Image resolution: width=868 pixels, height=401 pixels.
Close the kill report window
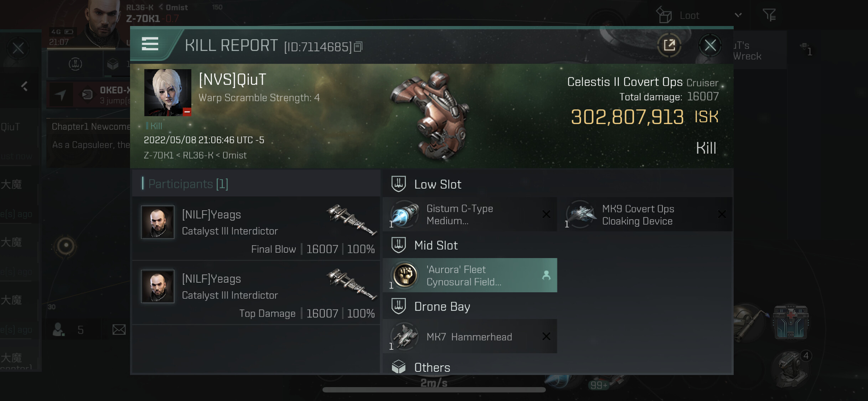(710, 45)
